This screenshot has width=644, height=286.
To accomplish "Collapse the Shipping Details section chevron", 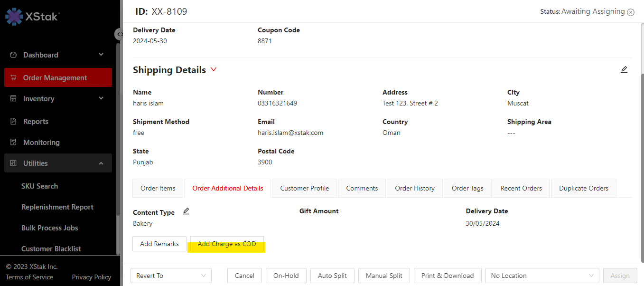I will 214,70.
